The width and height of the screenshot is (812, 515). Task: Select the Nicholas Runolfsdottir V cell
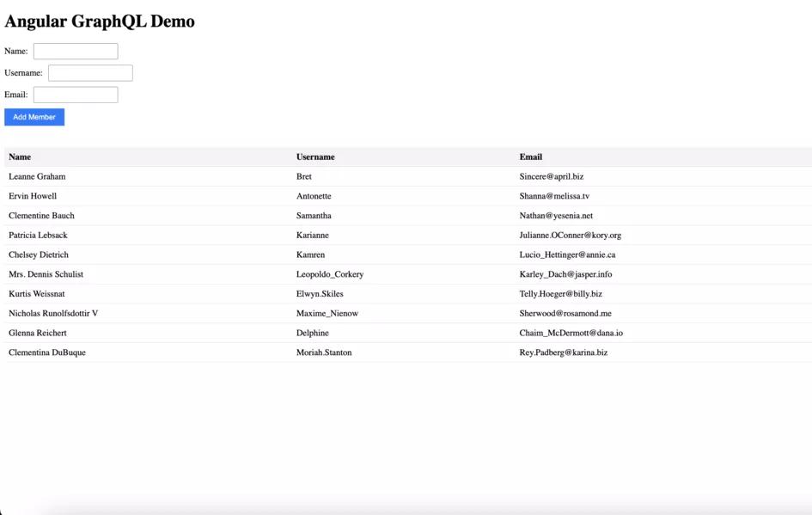click(53, 314)
